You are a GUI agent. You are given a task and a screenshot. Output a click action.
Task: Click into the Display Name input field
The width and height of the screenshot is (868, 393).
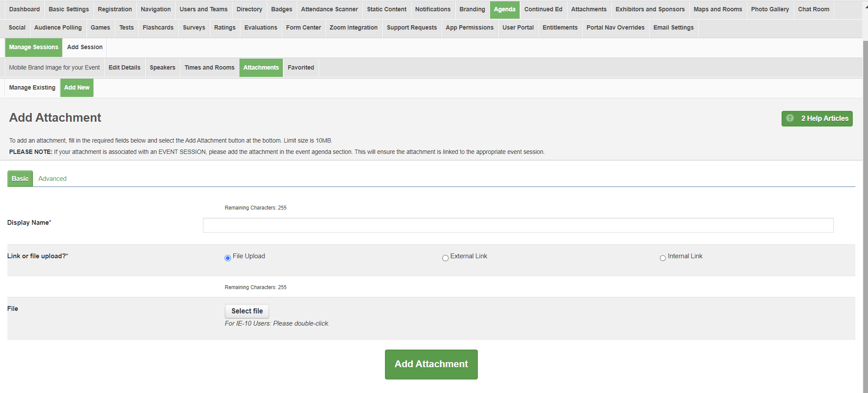click(518, 225)
